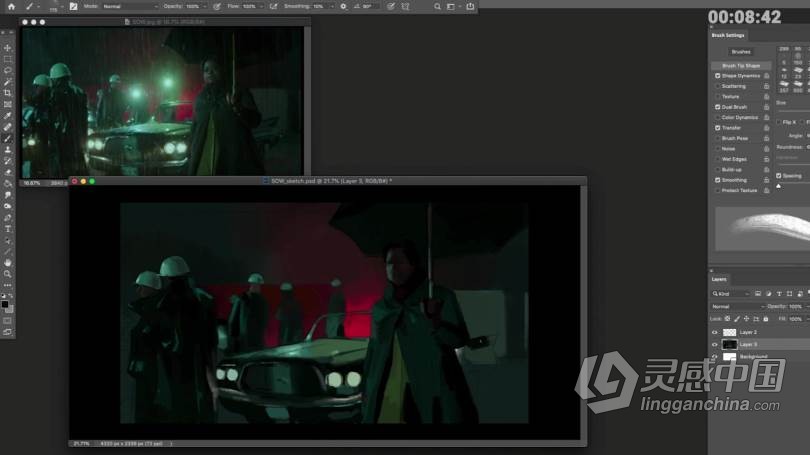Viewport: 810px width, 455px height.
Task: Switch to the Brush Settings tab
Action: click(x=728, y=35)
